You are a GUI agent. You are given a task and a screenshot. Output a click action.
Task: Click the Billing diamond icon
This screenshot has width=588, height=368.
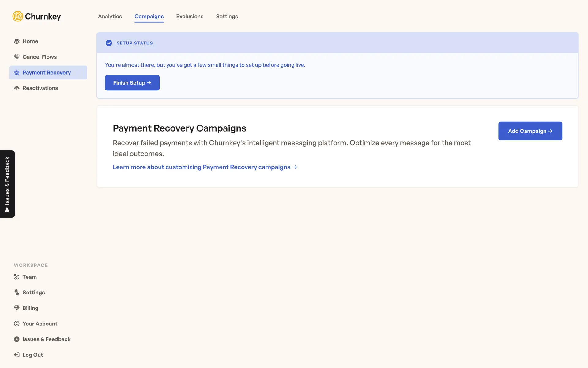[17, 308]
